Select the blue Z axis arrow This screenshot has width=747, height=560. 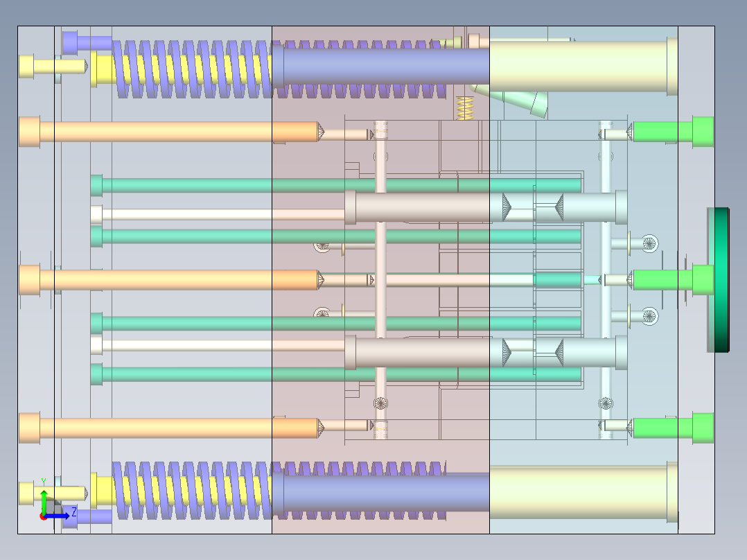tap(58, 516)
